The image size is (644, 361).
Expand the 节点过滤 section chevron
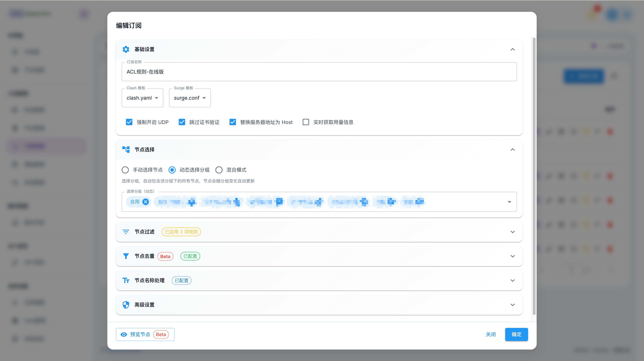(x=513, y=232)
